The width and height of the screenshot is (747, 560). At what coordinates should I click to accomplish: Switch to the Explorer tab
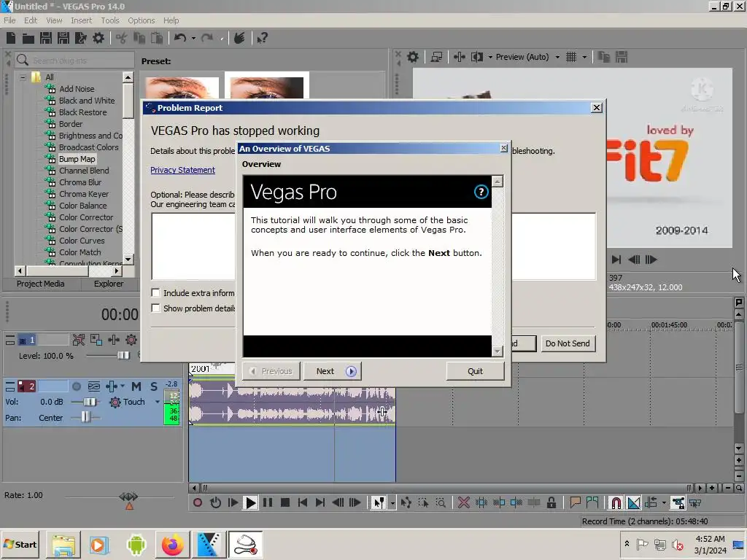109,284
